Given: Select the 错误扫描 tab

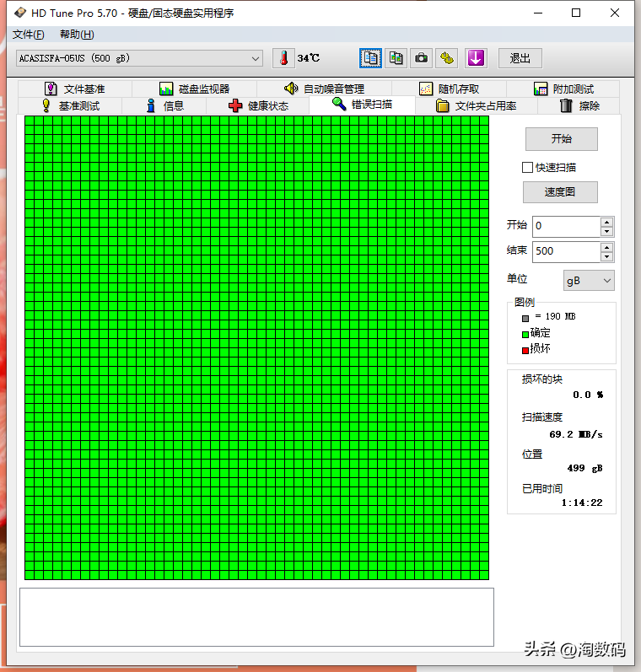Looking at the screenshot, I should click(362, 105).
